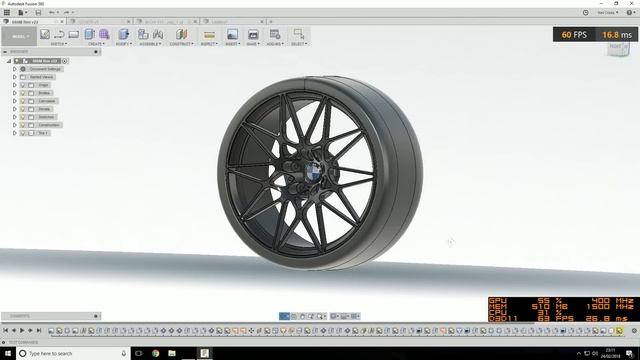
Task: Open the CREATE menu
Action: pos(96,44)
